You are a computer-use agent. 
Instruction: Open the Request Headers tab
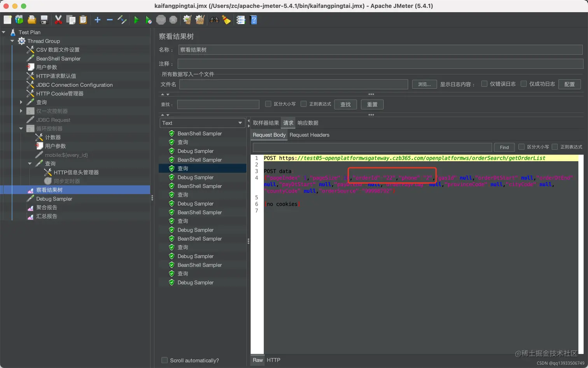pos(310,135)
